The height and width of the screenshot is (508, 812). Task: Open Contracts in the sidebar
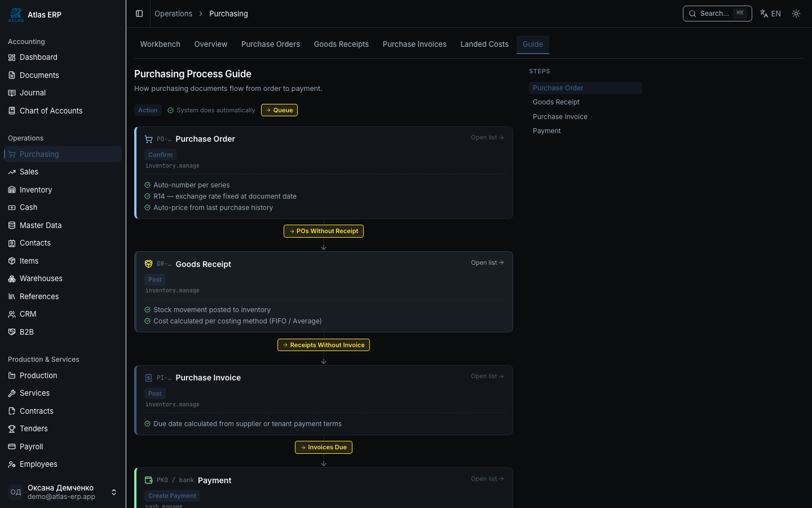tap(63, 411)
